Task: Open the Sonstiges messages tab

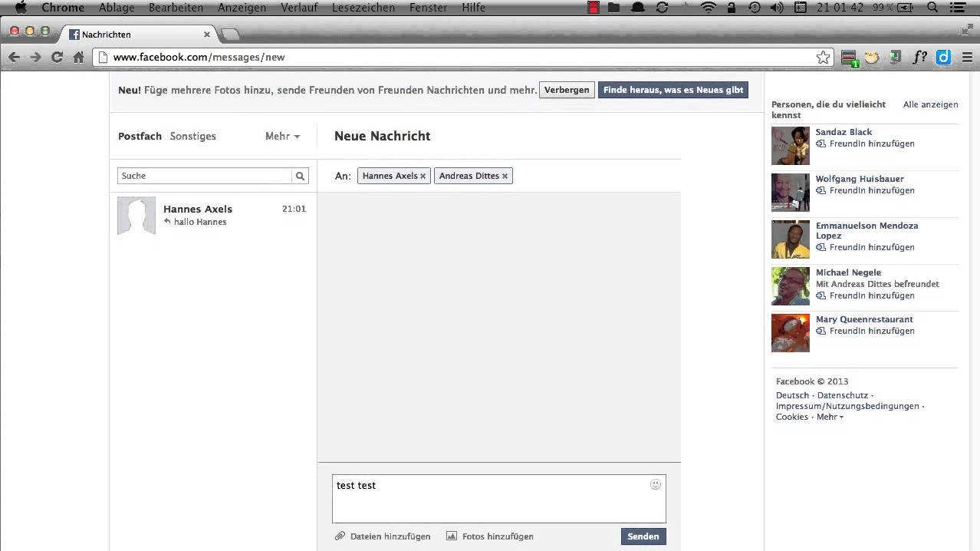Action: pos(192,136)
